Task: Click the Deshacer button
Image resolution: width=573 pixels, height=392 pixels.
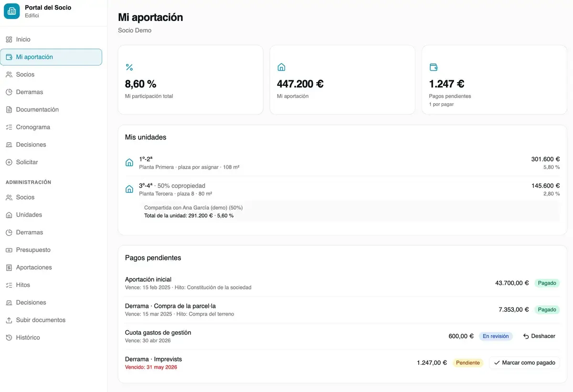Action: [x=539, y=337]
